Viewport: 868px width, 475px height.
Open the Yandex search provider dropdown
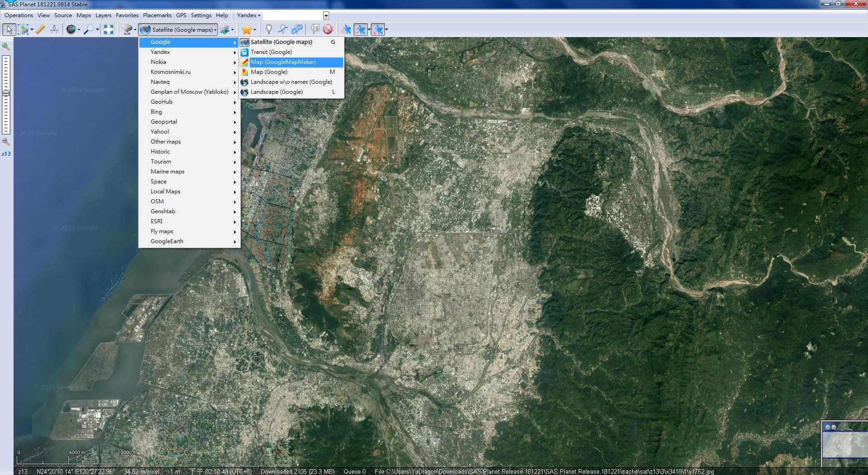click(x=249, y=15)
